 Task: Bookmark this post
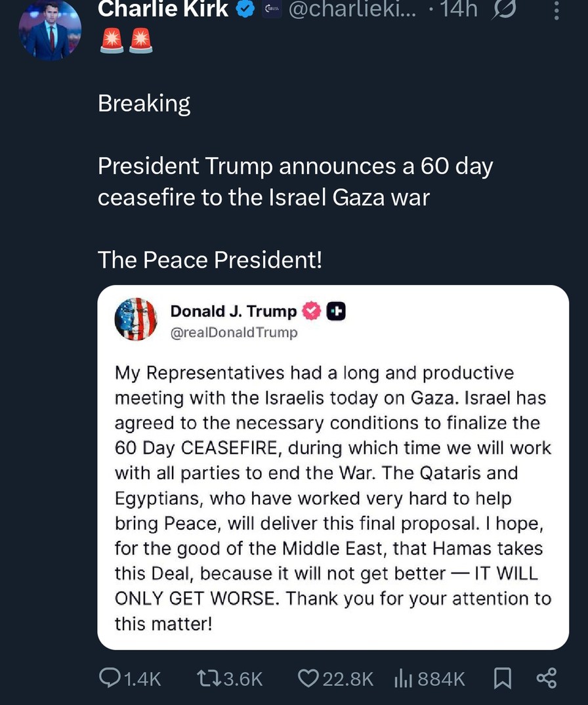coord(501,678)
